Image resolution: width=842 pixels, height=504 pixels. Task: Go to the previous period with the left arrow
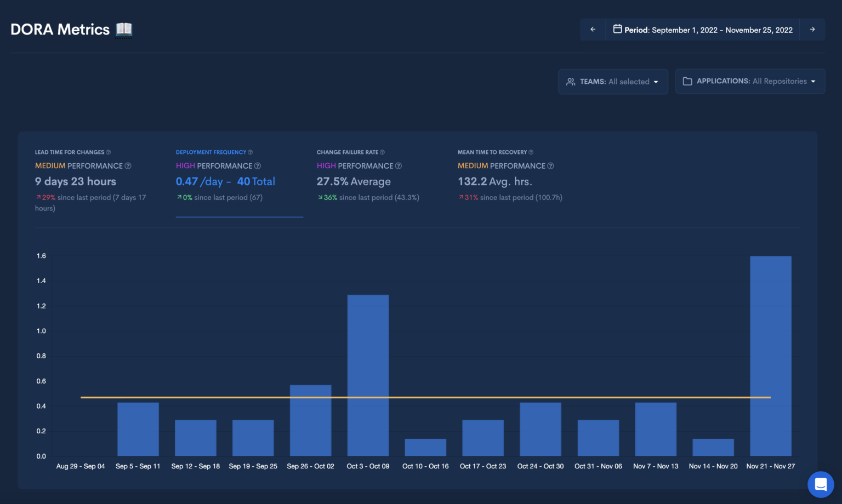pos(593,30)
